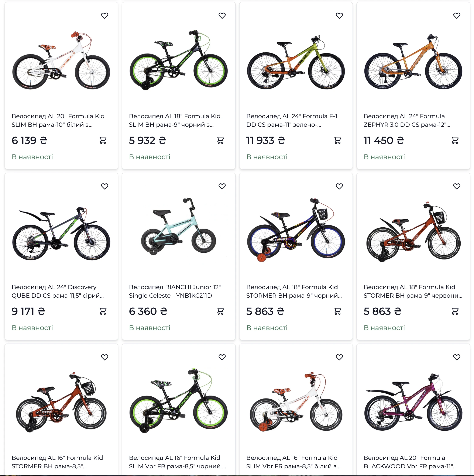Viewport: 474px width, 476px height.
Task: Open the Formula ZEPHYR 3.0 product title
Action: click(407, 120)
